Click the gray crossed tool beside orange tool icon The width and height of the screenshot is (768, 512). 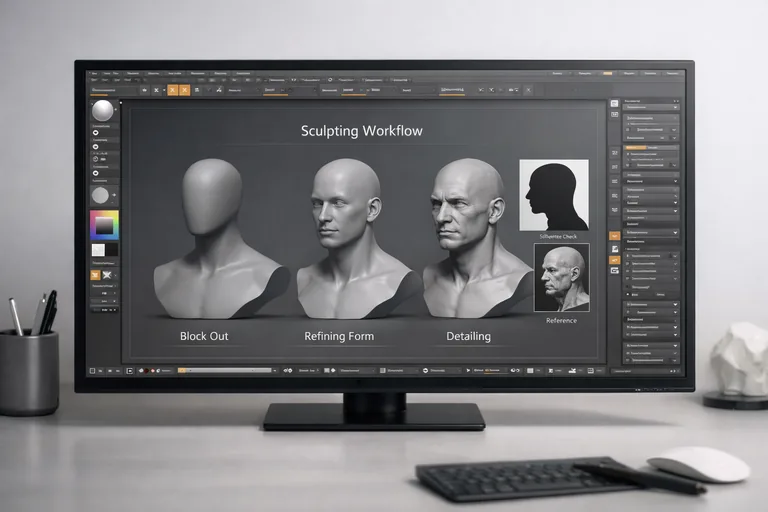click(x=107, y=275)
